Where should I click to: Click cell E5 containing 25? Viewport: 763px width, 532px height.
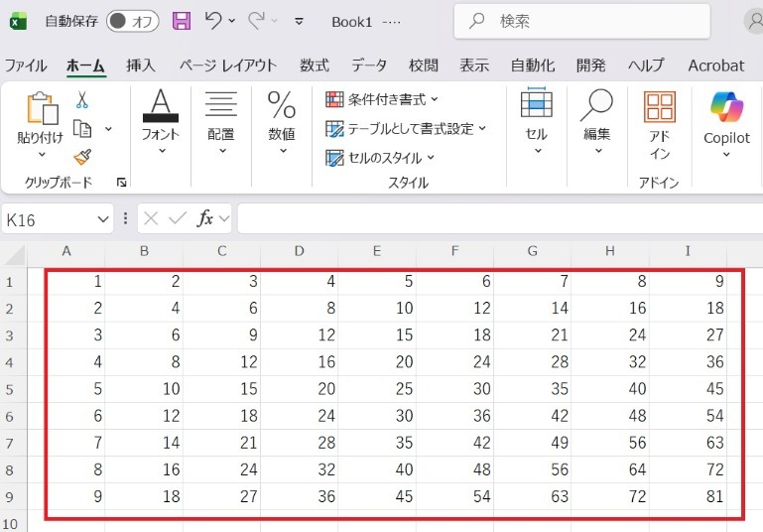point(377,389)
